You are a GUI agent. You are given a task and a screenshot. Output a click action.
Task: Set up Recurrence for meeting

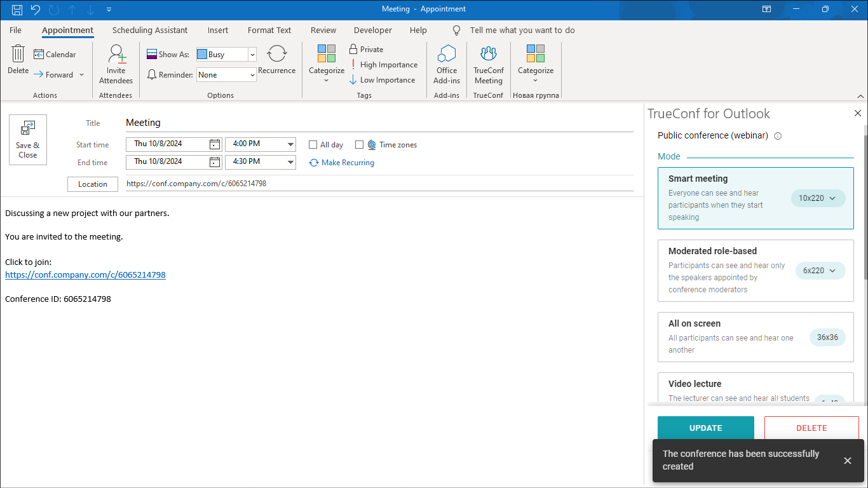coord(277,60)
